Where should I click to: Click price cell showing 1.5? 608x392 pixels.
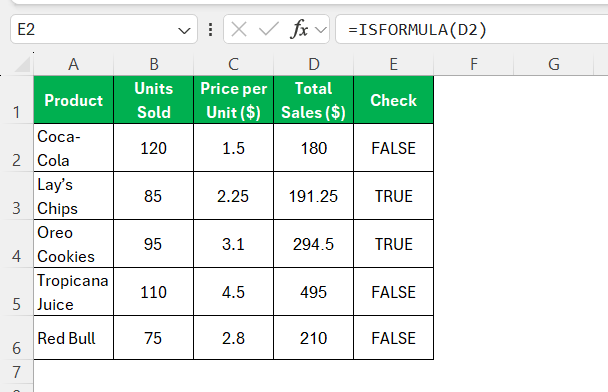(233, 148)
